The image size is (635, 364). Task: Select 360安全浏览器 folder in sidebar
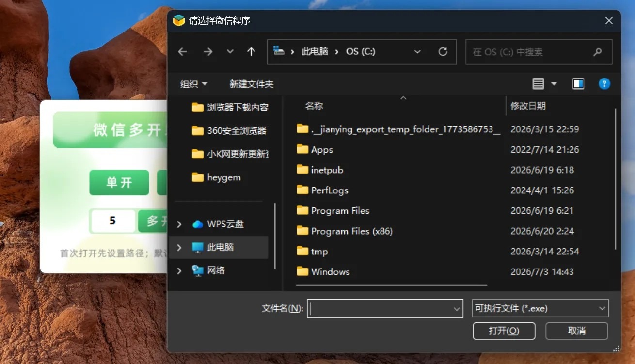(x=230, y=131)
